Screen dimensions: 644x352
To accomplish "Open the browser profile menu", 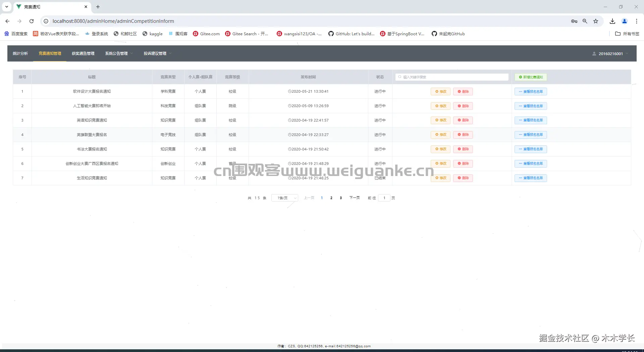I will [625, 21].
